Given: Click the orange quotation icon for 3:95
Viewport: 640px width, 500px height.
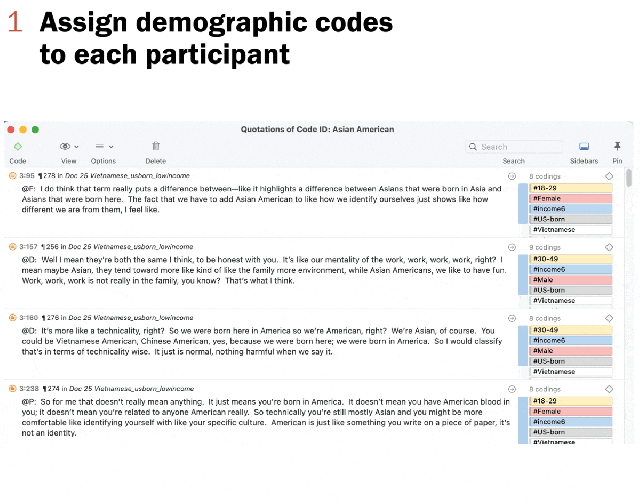Looking at the screenshot, I should coord(13,176).
